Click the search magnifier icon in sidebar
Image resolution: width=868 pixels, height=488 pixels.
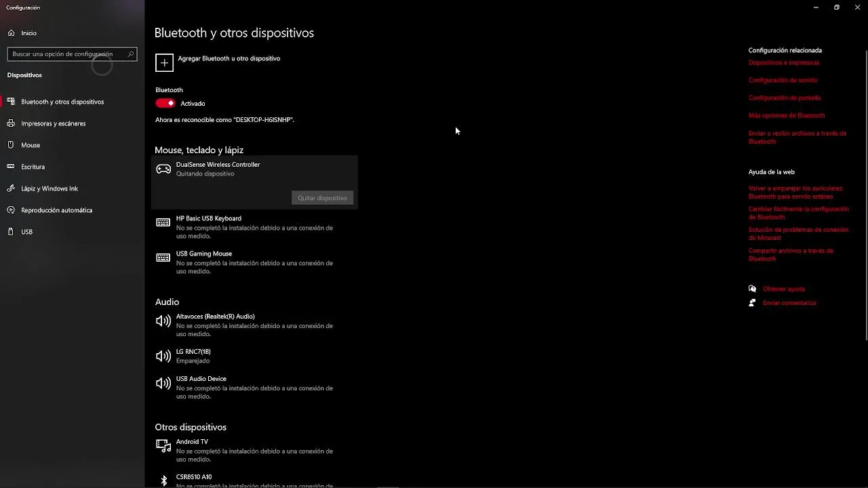[131, 54]
